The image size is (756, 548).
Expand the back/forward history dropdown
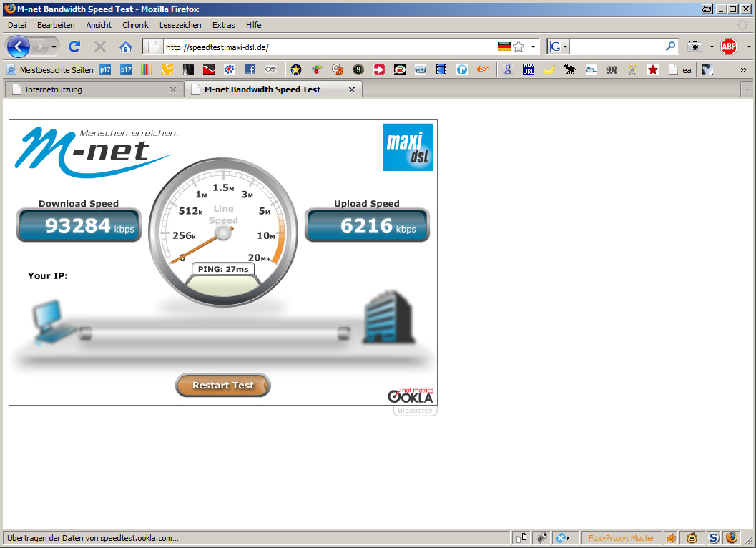[54, 47]
